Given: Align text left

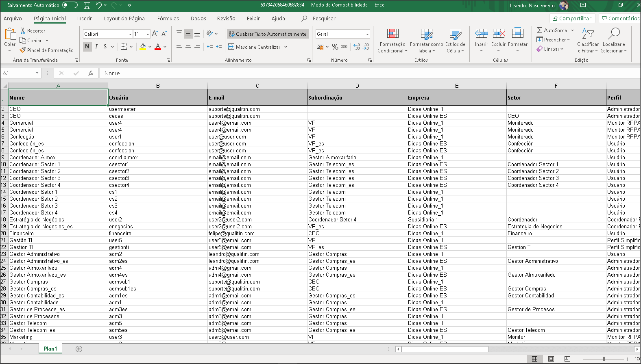Looking at the screenshot, I should [179, 47].
